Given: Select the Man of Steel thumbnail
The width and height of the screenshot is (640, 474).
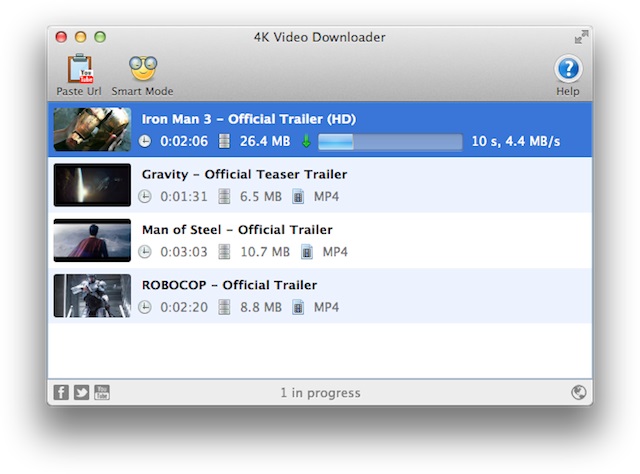Looking at the screenshot, I should pyautogui.click(x=92, y=240).
